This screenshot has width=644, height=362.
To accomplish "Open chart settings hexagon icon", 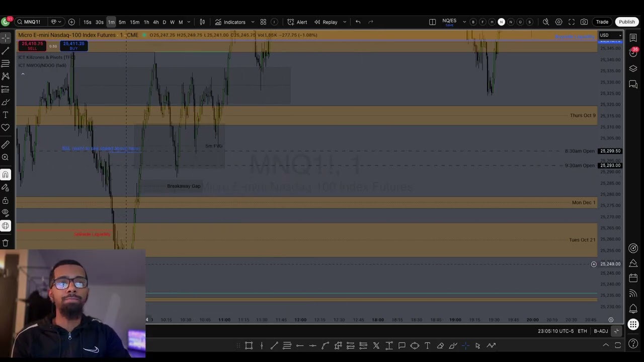I will point(558,22).
